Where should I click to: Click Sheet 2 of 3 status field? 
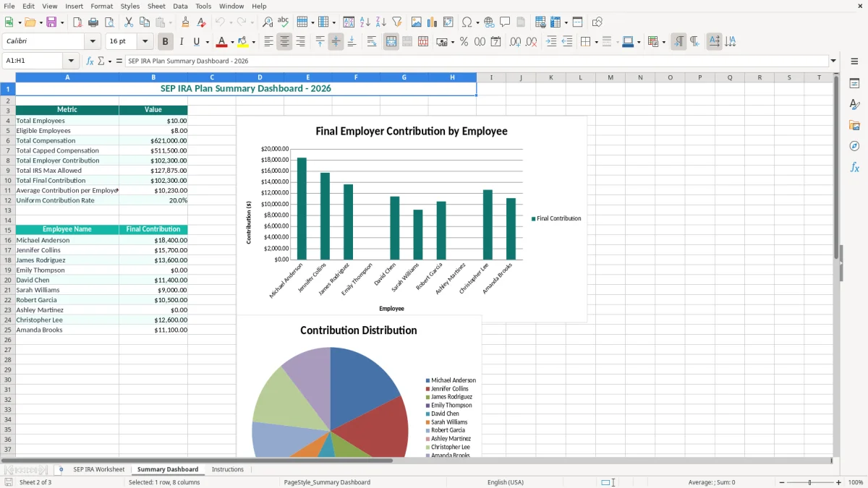tap(35, 482)
